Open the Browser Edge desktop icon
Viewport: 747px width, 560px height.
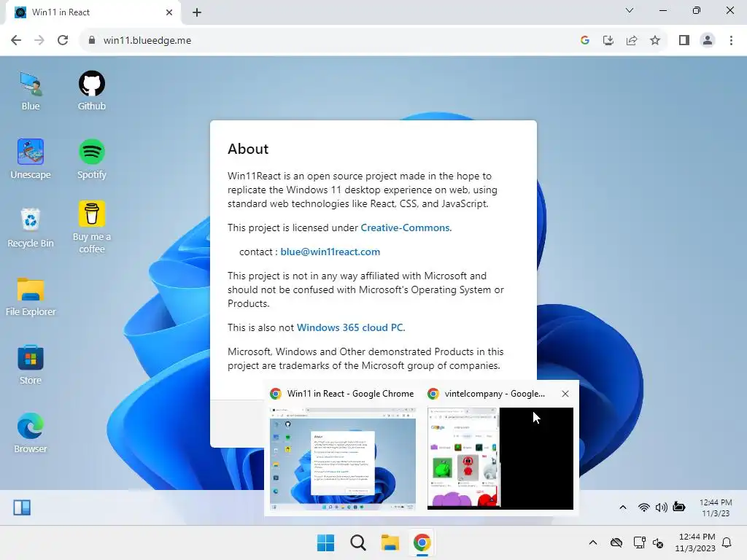coord(31,433)
